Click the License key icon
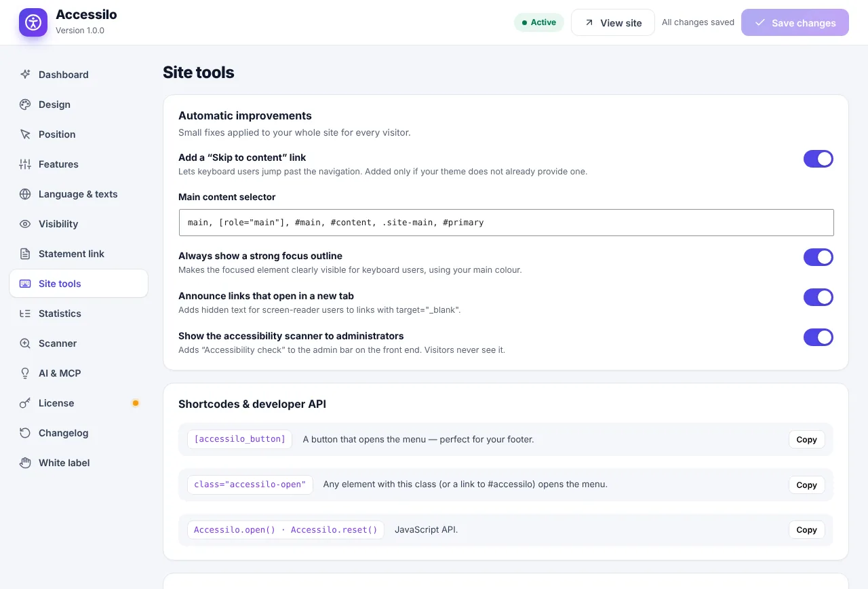The height and width of the screenshot is (589, 868). point(25,403)
